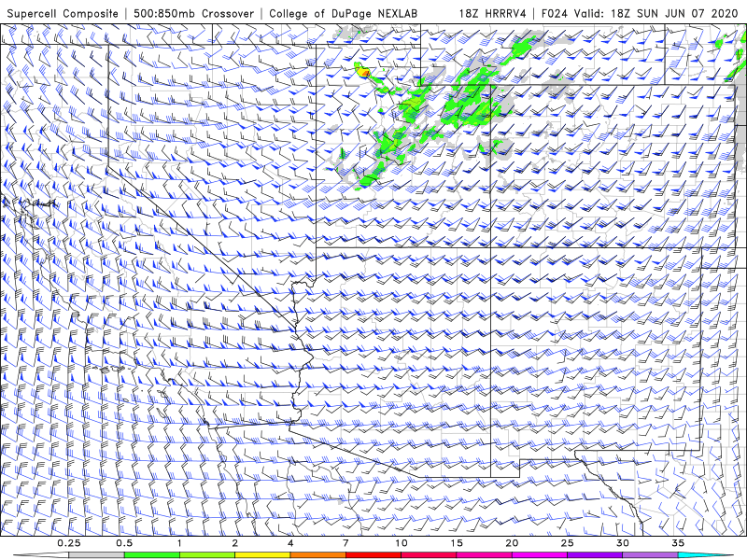The height and width of the screenshot is (560, 747).
Task: Click the legend value 4
Action: pos(290,543)
